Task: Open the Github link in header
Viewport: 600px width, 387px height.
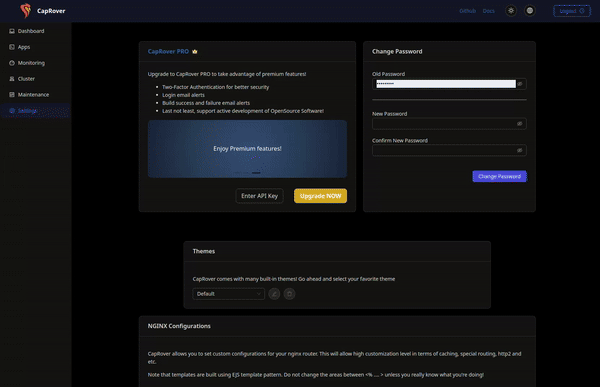Action: pyautogui.click(x=467, y=11)
